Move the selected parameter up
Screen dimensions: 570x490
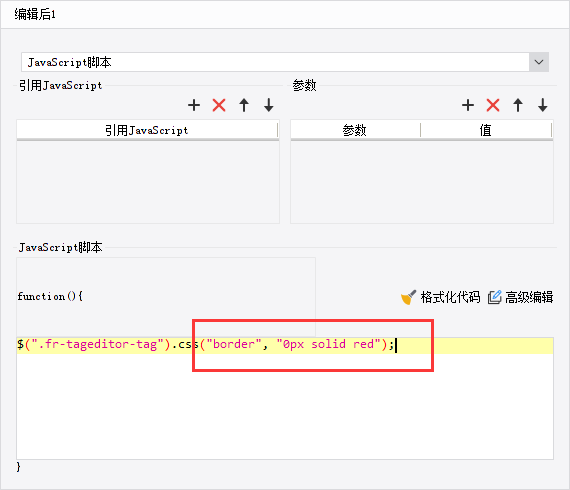pyautogui.click(x=518, y=105)
